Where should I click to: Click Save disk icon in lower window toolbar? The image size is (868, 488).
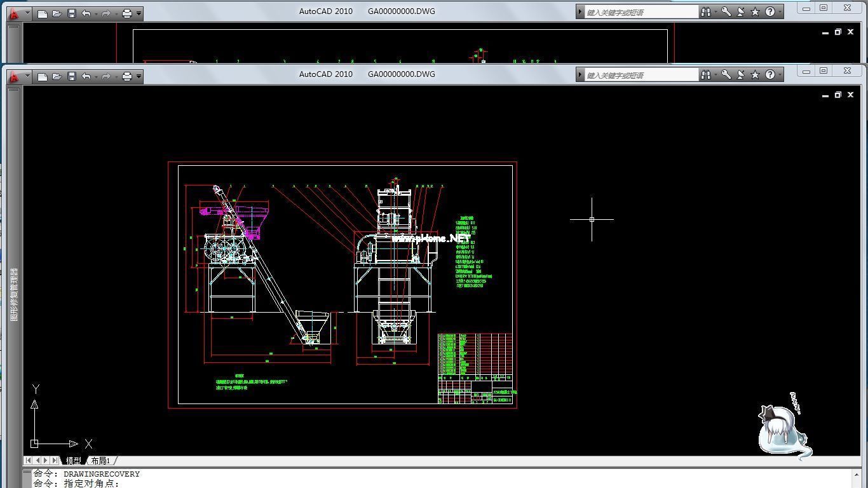[x=72, y=76]
